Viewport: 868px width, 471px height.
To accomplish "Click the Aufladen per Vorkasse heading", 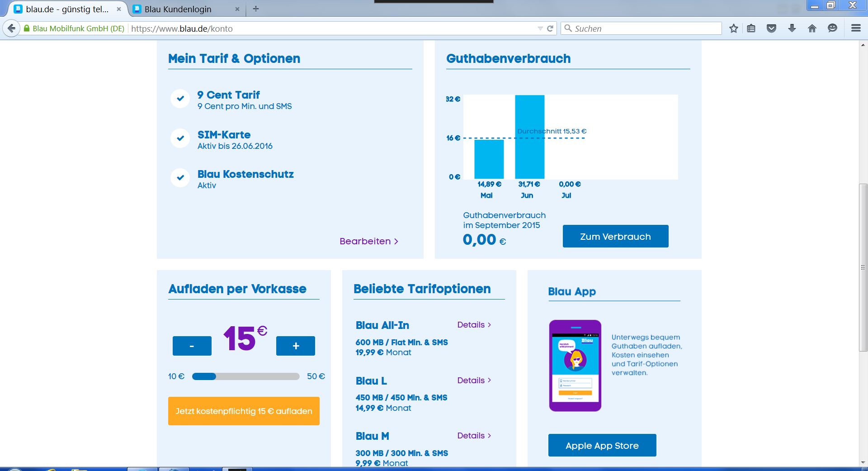I will point(237,289).
